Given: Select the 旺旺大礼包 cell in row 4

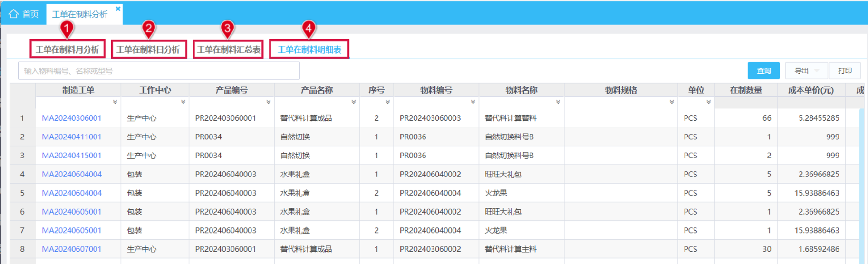Looking at the screenshot, I should [x=521, y=174].
